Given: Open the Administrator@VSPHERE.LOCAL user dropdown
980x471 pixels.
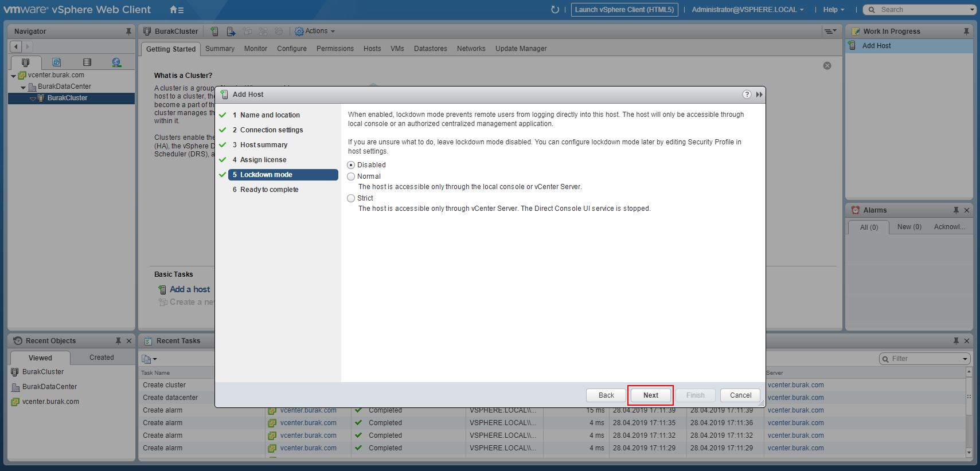Looking at the screenshot, I should click(x=748, y=10).
